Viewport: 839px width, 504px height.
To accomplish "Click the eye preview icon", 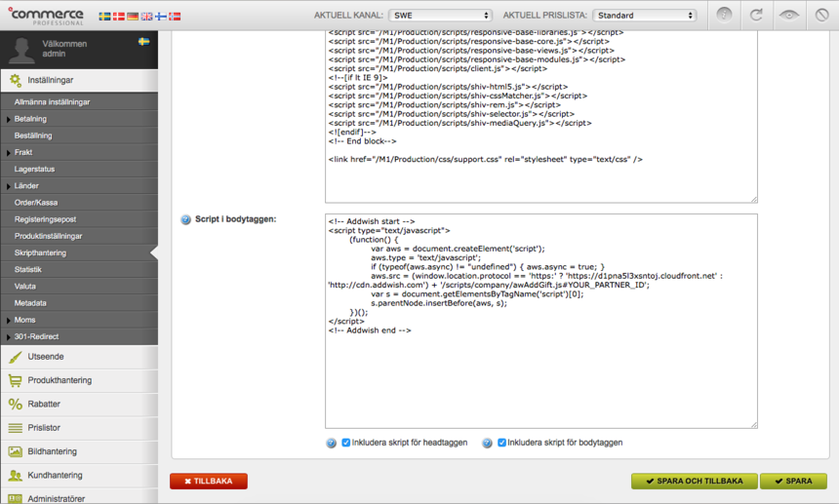I will [788, 15].
